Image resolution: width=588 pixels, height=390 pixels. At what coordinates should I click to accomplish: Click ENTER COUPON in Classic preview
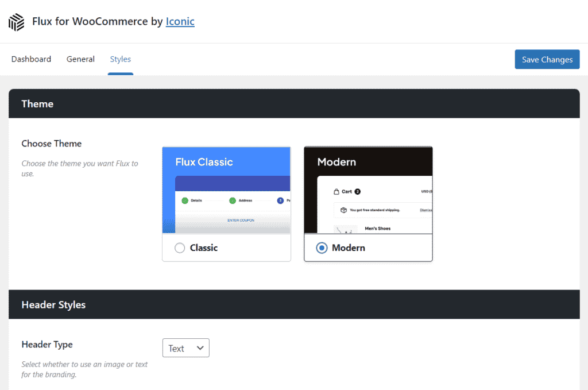[x=241, y=221]
